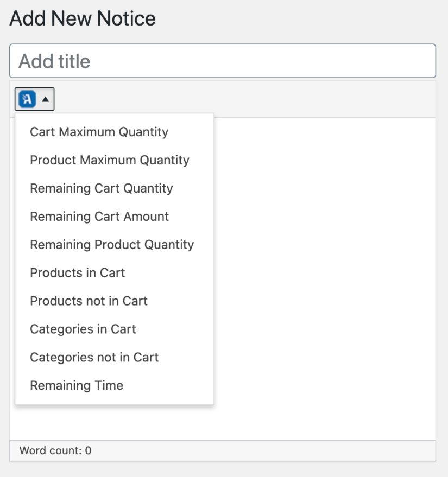Click editor content area right of menu
Screen dimensions: 448x477
[326, 244]
